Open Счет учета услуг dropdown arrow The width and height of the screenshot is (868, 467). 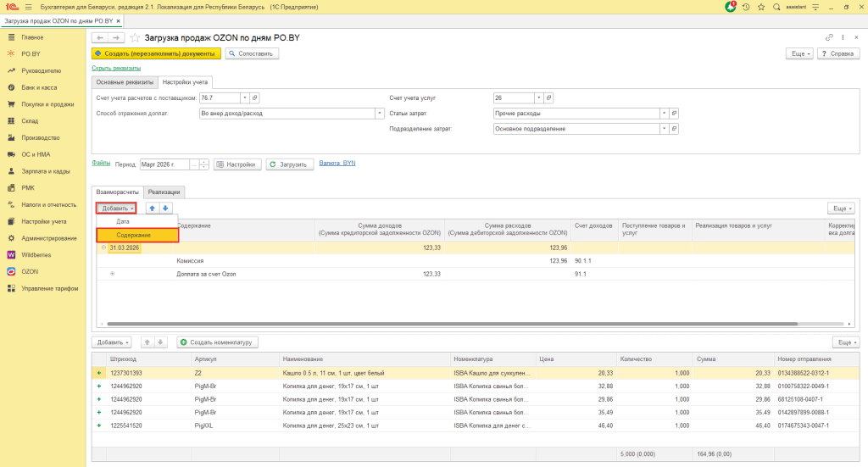(x=538, y=98)
